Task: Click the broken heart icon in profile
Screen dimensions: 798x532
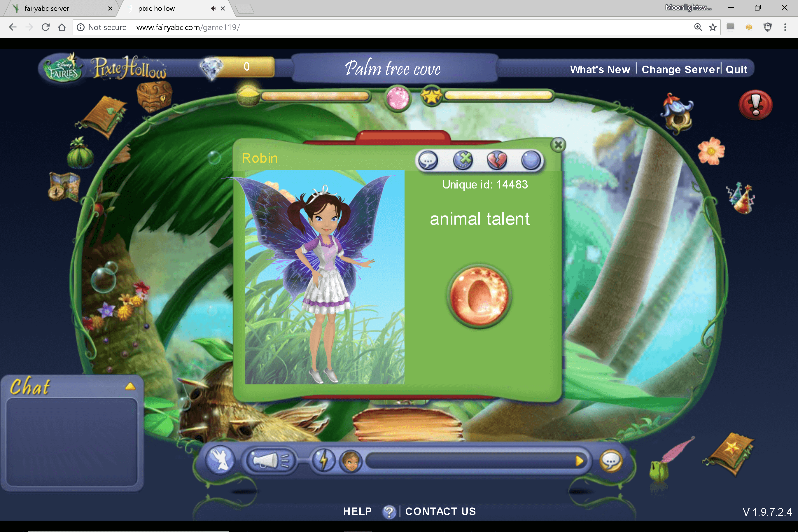Action: (497, 160)
